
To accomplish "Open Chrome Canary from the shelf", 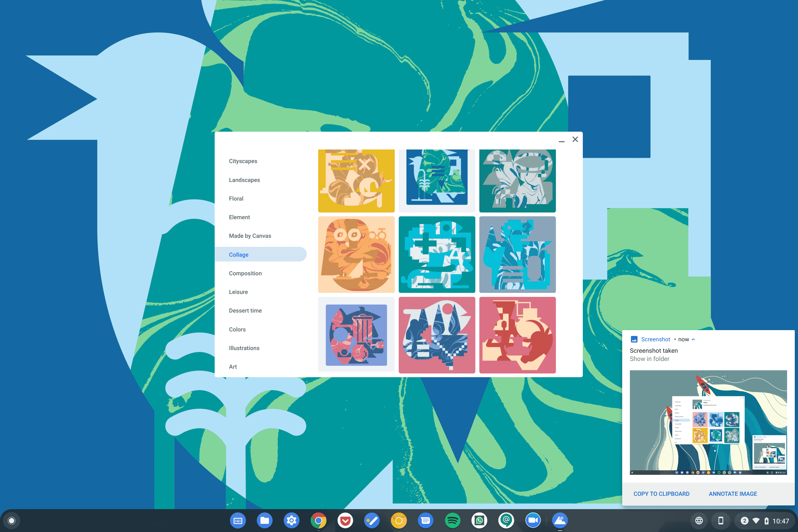I will (399, 520).
